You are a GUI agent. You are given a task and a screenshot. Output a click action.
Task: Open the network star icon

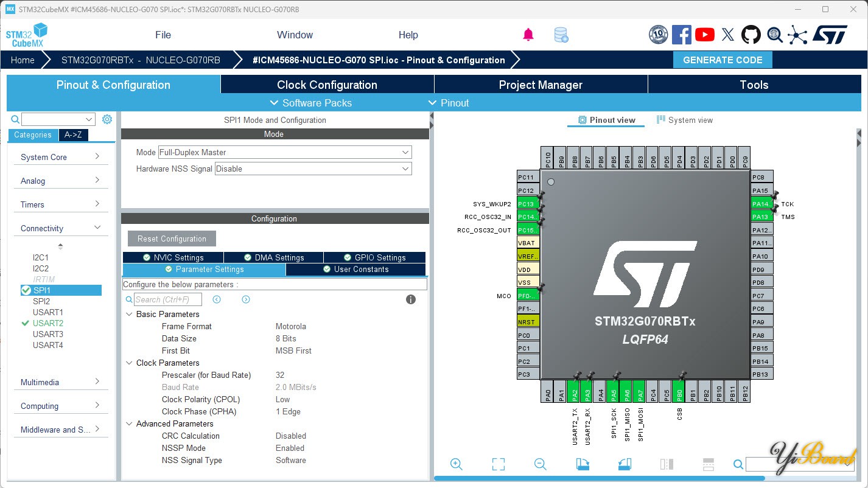(797, 35)
